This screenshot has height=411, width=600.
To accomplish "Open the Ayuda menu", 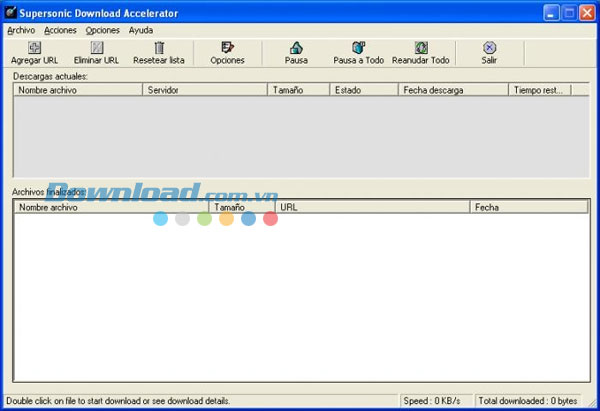I will (141, 30).
